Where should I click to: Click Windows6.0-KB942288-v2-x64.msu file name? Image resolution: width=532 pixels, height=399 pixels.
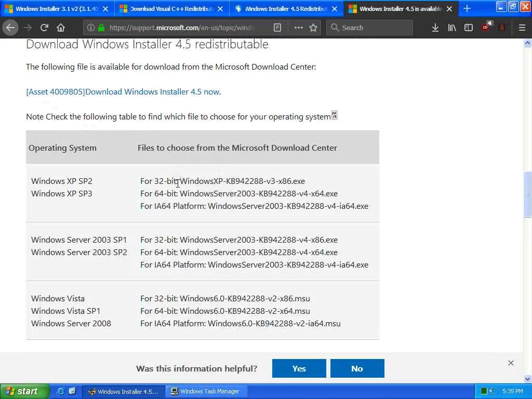(x=245, y=311)
